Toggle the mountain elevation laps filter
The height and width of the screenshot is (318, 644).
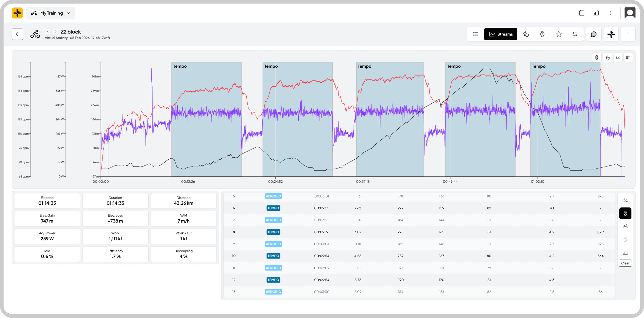pos(625,227)
